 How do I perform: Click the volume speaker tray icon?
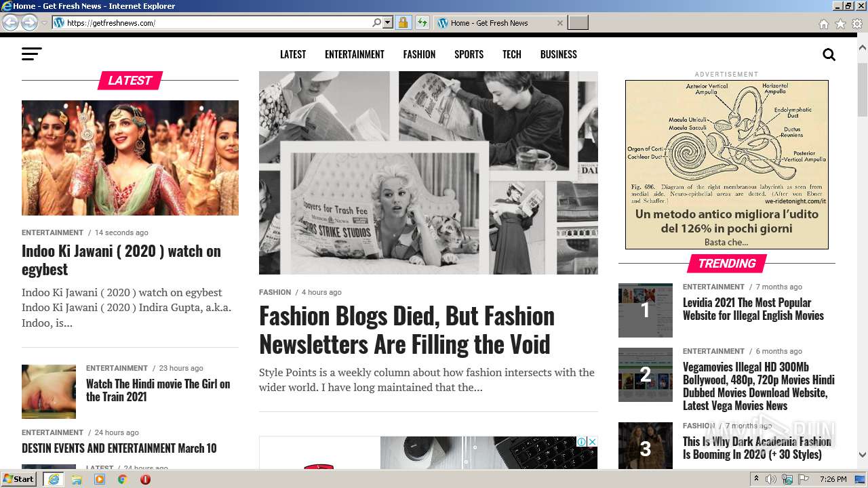point(771,479)
